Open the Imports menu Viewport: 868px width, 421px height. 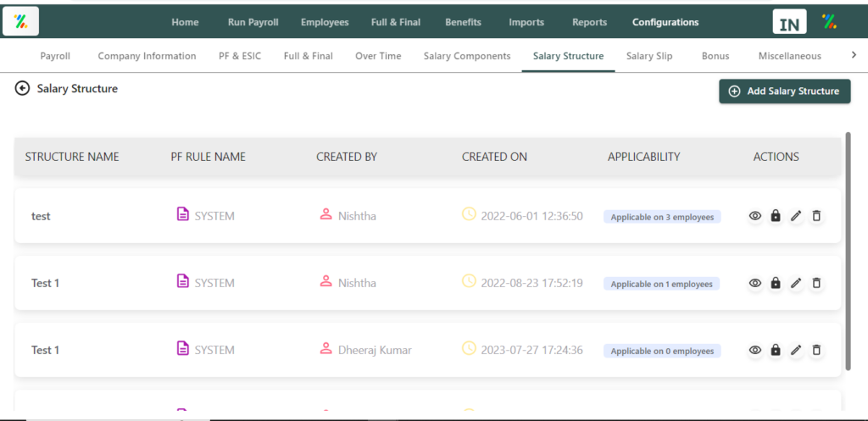point(526,22)
